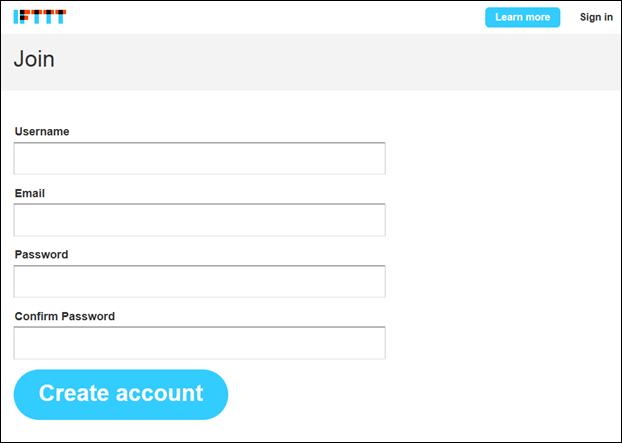Image resolution: width=622 pixels, height=443 pixels.
Task: Open the IFTTT logo home link
Action: [40, 17]
